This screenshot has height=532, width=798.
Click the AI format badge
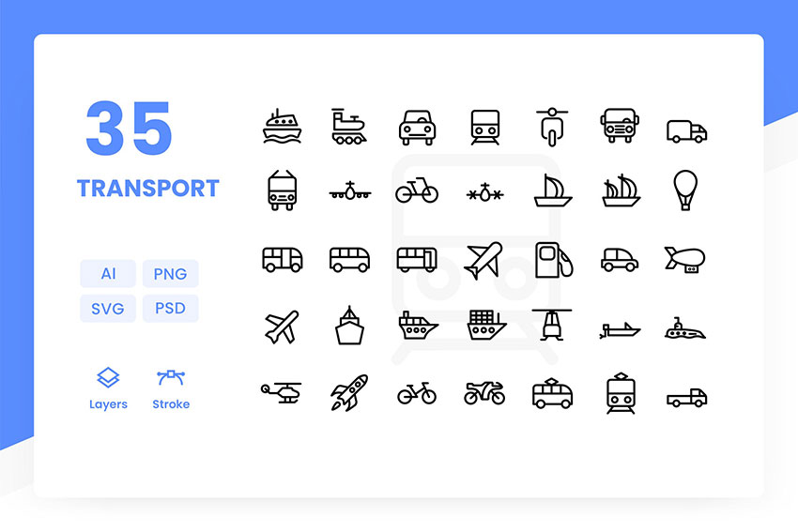point(108,274)
